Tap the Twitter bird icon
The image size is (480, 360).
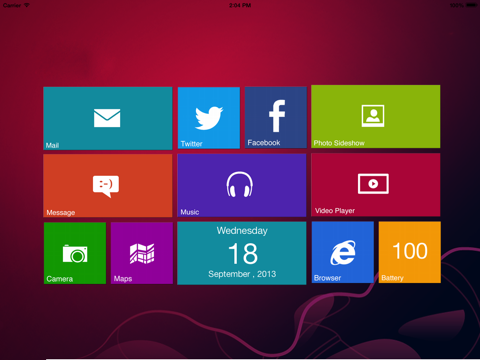click(x=209, y=118)
